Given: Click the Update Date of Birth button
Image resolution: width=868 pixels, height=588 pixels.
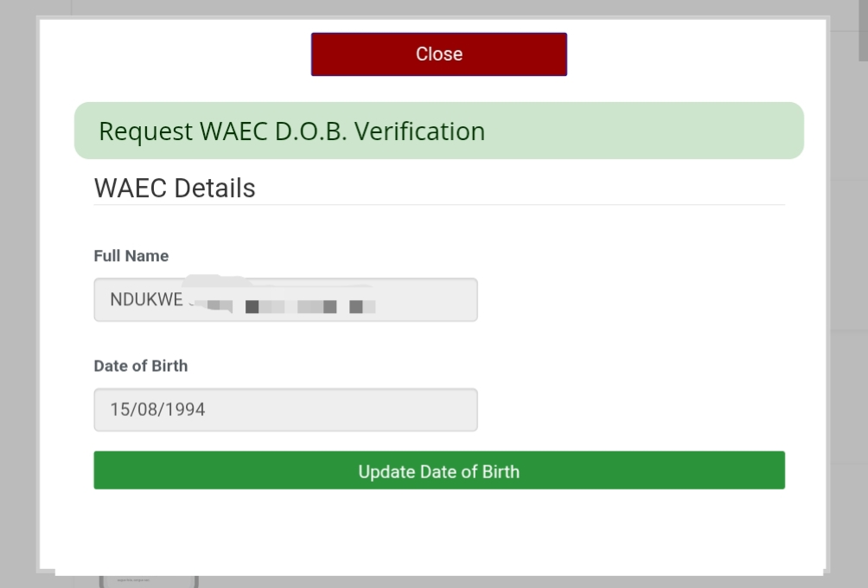Looking at the screenshot, I should tap(438, 470).
